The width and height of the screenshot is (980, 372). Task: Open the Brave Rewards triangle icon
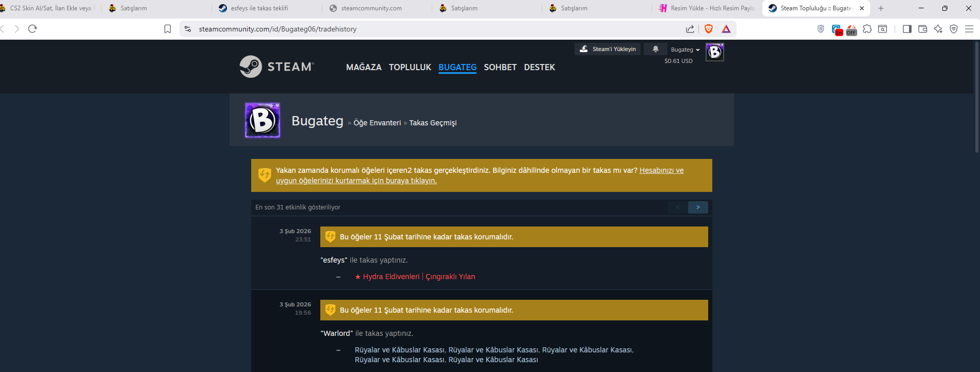[726, 29]
